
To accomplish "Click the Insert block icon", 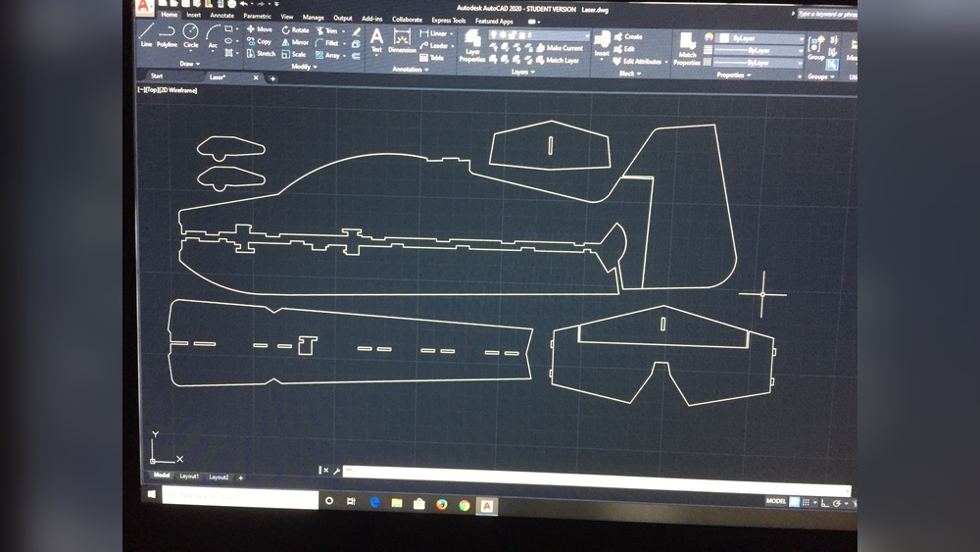I will point(602,44).
